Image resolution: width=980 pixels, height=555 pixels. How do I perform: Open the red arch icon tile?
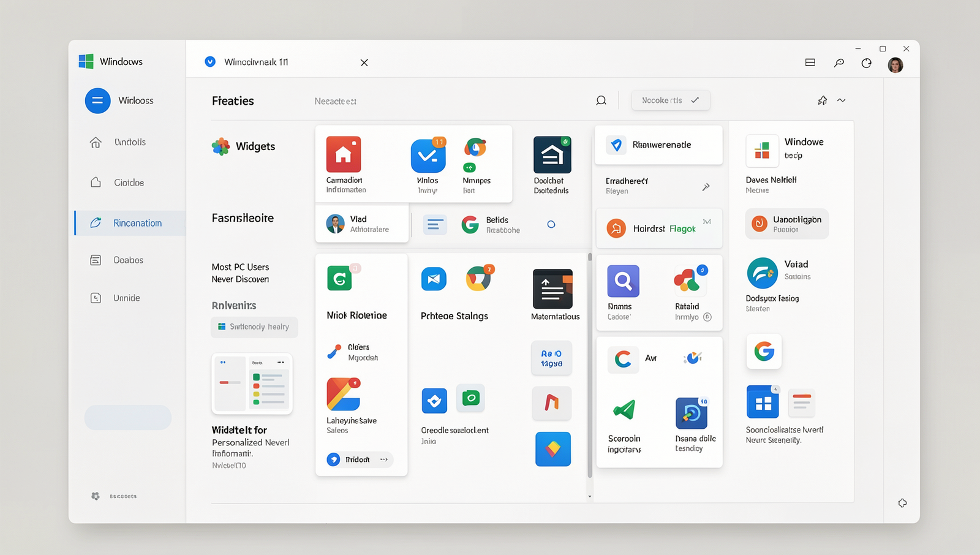coord(552,402)
